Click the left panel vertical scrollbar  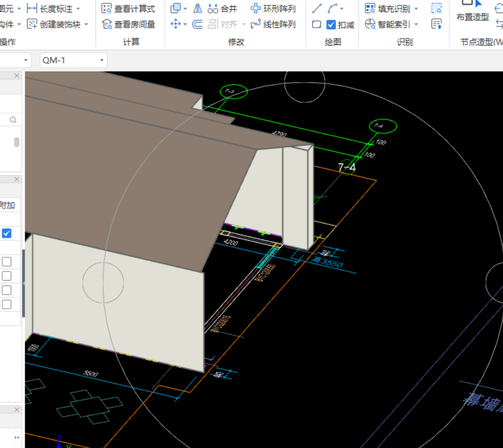pos(17,142)
